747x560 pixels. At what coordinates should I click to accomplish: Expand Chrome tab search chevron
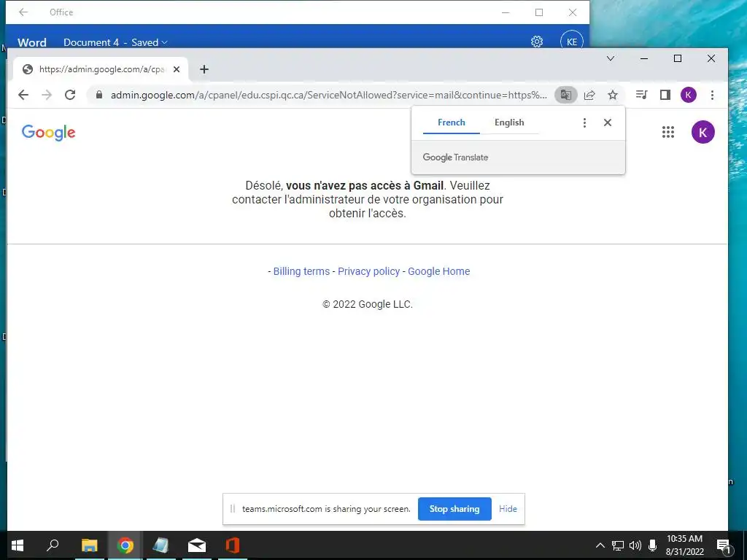pos(611,58)
